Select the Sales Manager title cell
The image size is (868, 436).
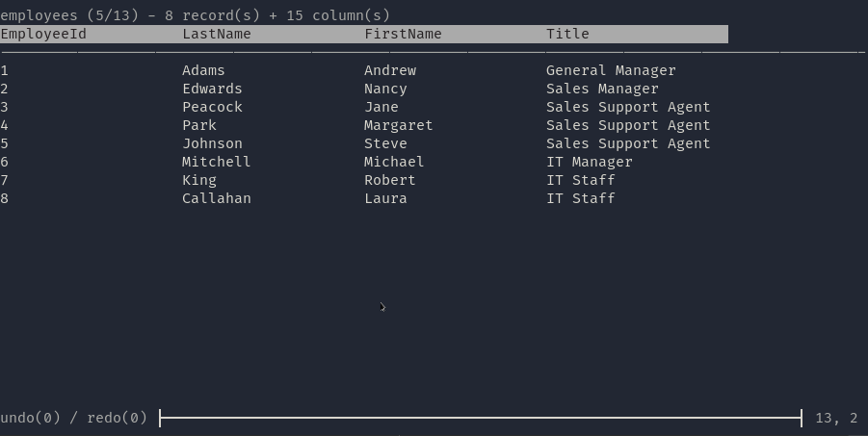coord(602,90)
